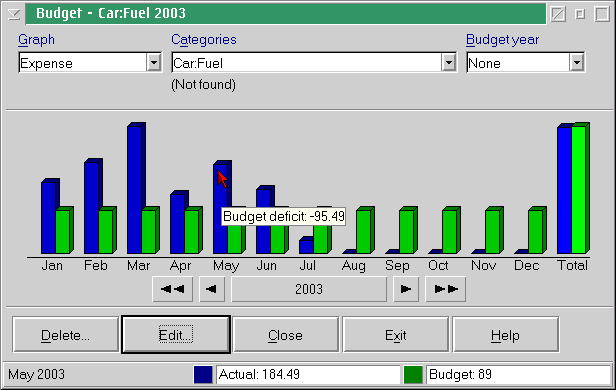Click the May month axis label
This screenshot has width=616, height=390.
pyautogui.click(x=226, y=266)
